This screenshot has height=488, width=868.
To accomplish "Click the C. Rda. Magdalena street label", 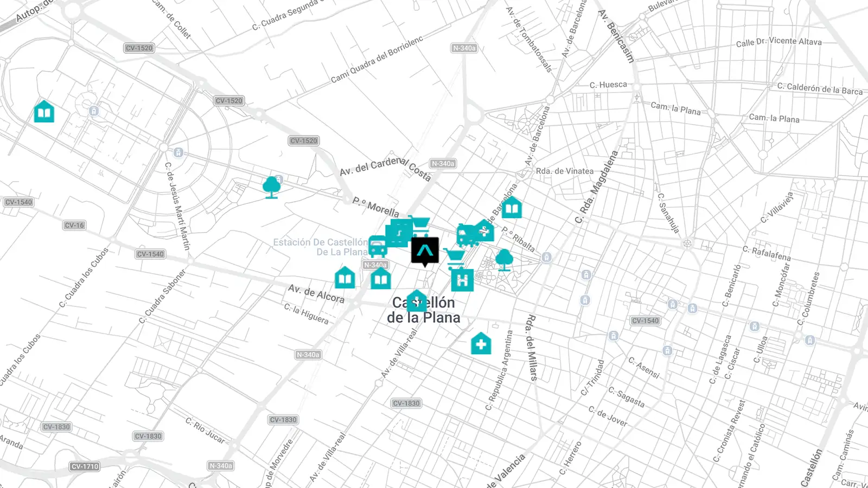I will (597, 187).
